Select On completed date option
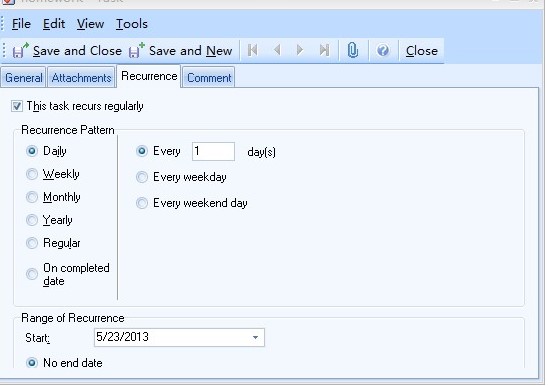Image resolution: width=548 pixels, height=386 pixels. (32, 274)
